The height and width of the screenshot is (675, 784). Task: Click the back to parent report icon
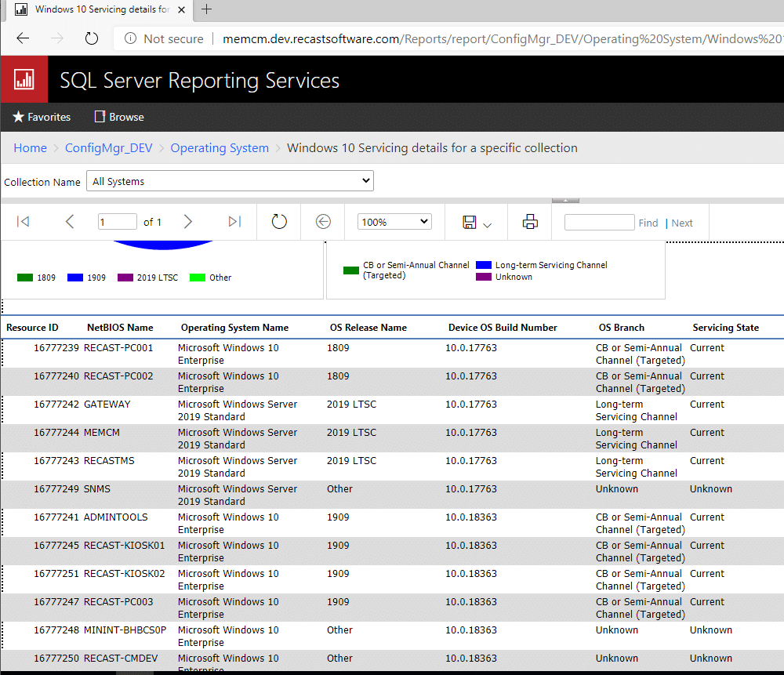323,222
